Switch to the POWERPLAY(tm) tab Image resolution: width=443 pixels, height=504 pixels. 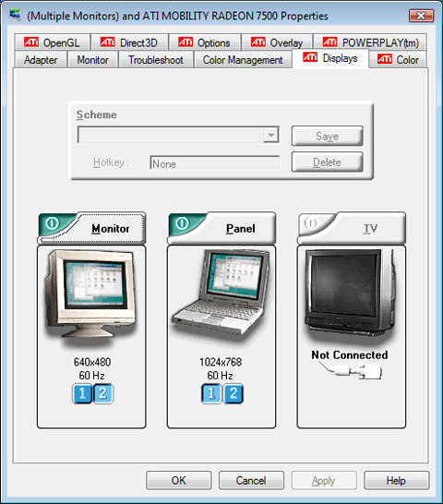(370, 42)
